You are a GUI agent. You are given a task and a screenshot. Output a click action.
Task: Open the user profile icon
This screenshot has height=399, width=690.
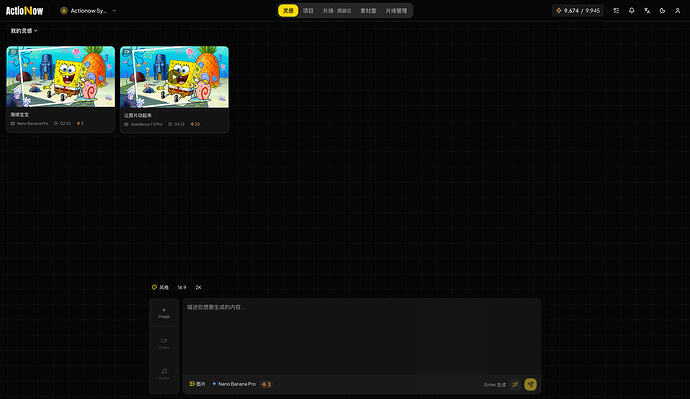(678, 11)
